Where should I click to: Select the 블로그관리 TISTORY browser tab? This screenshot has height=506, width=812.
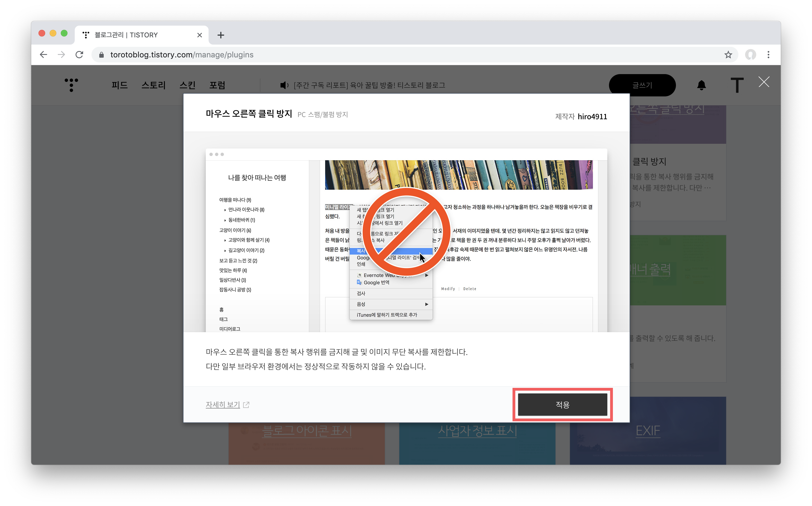coord(142,35)
